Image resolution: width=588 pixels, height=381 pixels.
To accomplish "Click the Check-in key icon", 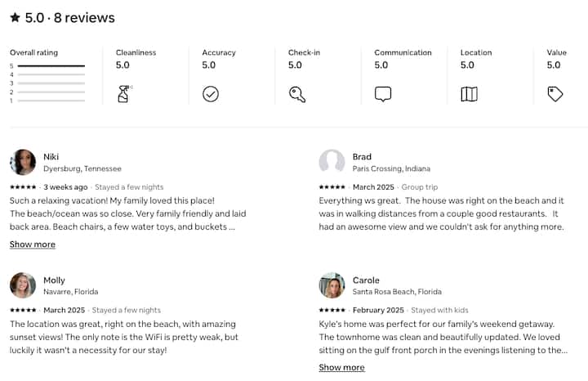I will click(297, 94).
